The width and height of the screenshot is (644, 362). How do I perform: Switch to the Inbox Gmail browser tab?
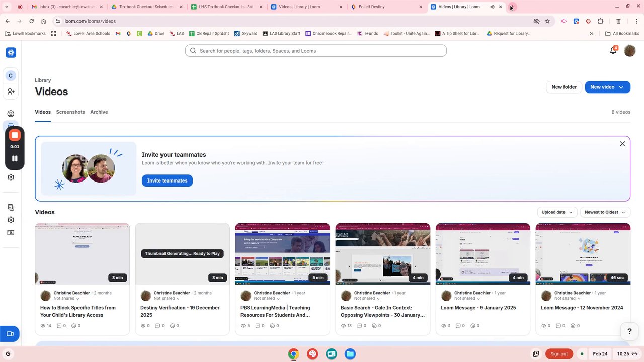point(68,7)
